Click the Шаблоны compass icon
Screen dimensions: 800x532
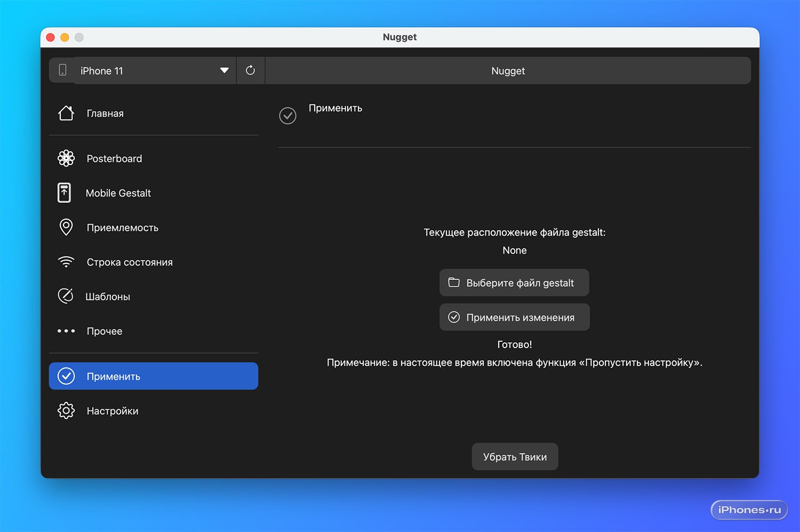pos(66,296)
